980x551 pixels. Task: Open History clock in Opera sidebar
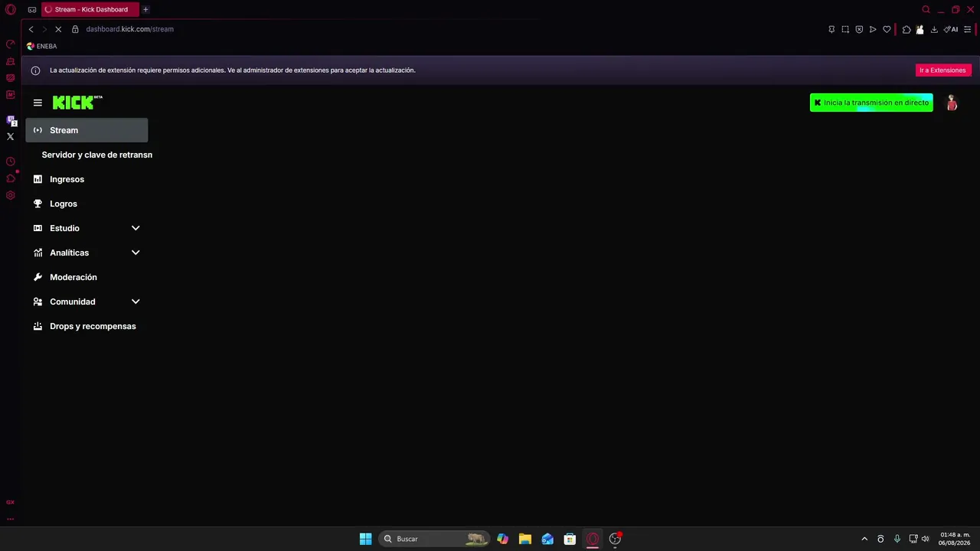pyautogui.click(x=11, y=161)
